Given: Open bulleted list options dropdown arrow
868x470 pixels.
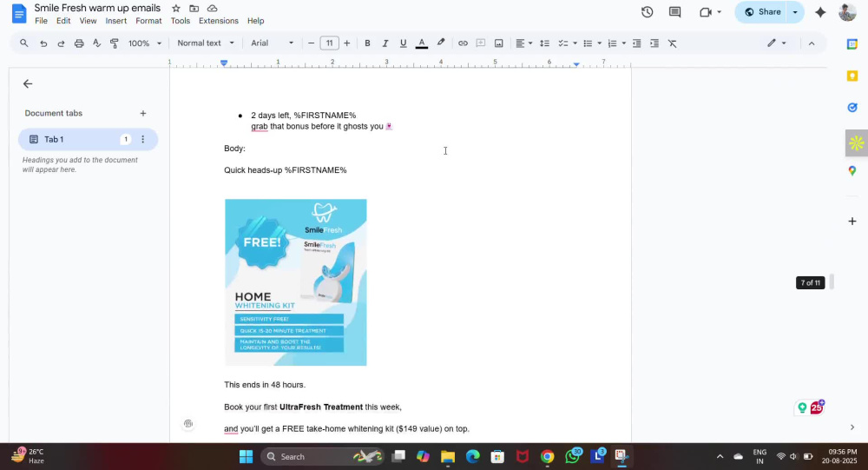Looking at the screenshot, I should tap(599, 43).
